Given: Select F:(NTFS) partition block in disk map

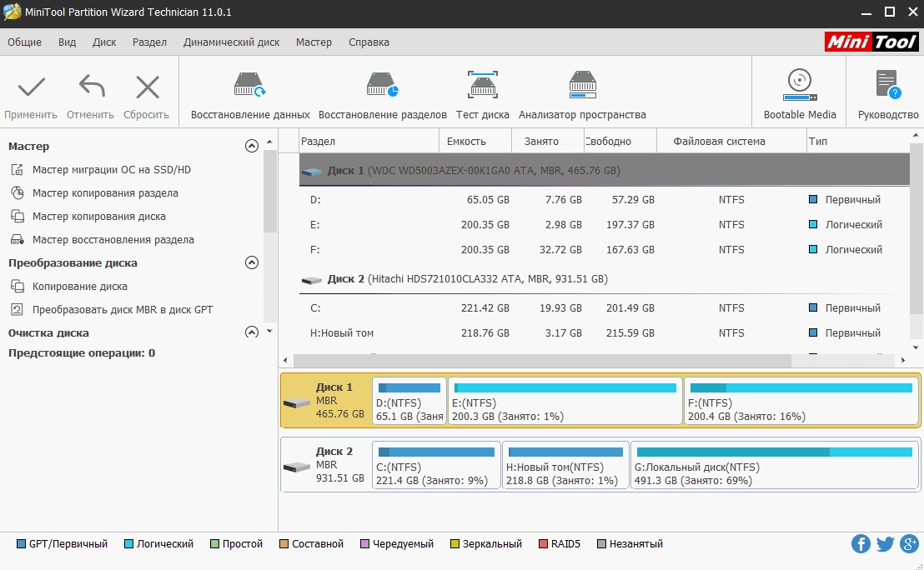Looking at the screenshot, I should (x=801, y=401).
